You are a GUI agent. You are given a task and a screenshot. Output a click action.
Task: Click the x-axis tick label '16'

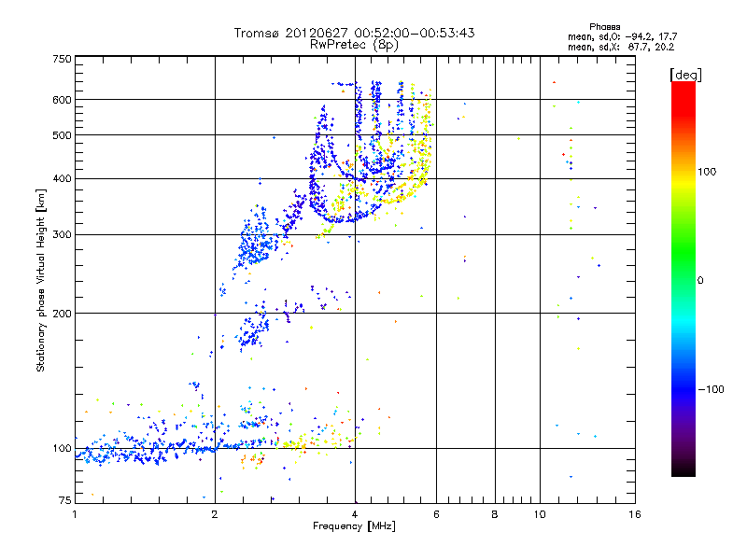pos(635,514)
